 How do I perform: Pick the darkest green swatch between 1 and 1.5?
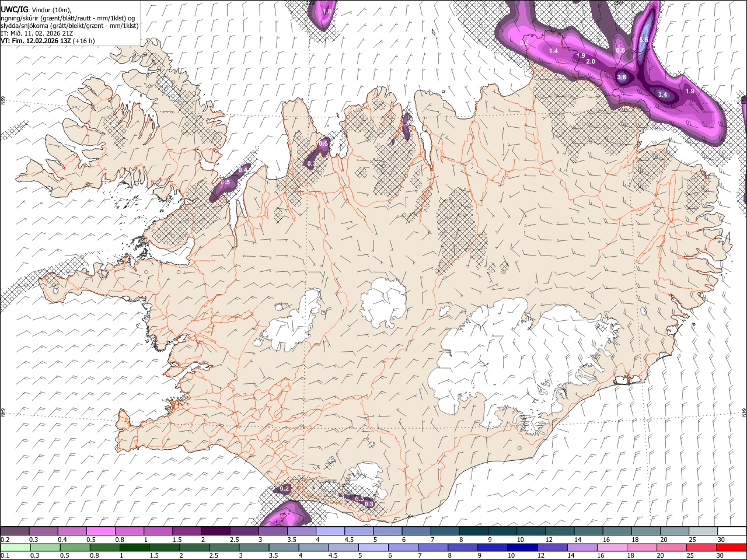[x=134, y=547]
